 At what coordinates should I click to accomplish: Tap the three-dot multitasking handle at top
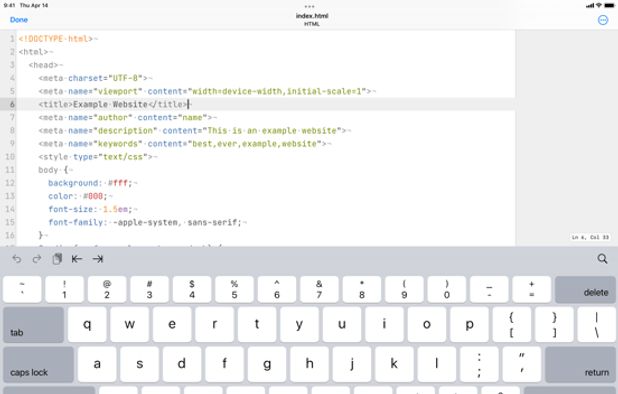(309, 6)
